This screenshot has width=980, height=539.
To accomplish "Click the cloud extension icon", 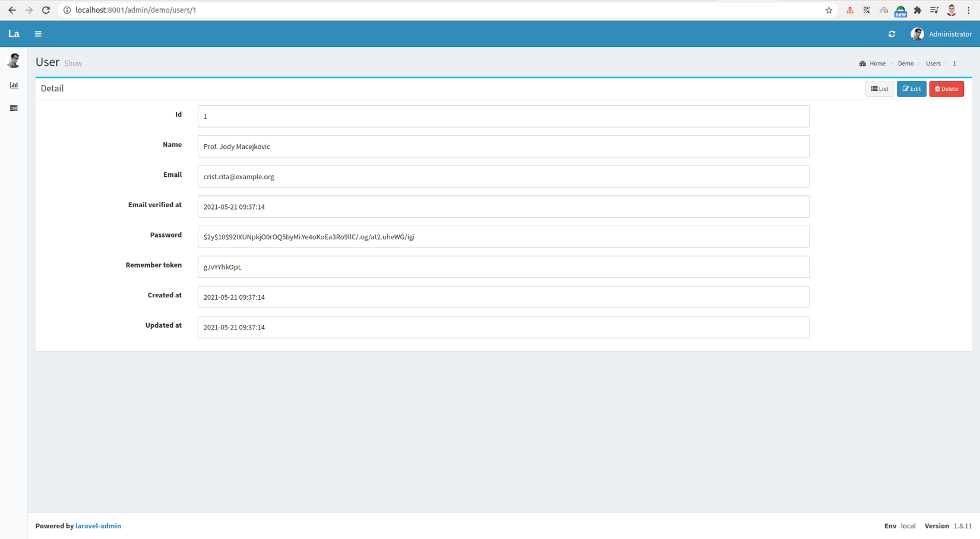I will pos(884,10).
